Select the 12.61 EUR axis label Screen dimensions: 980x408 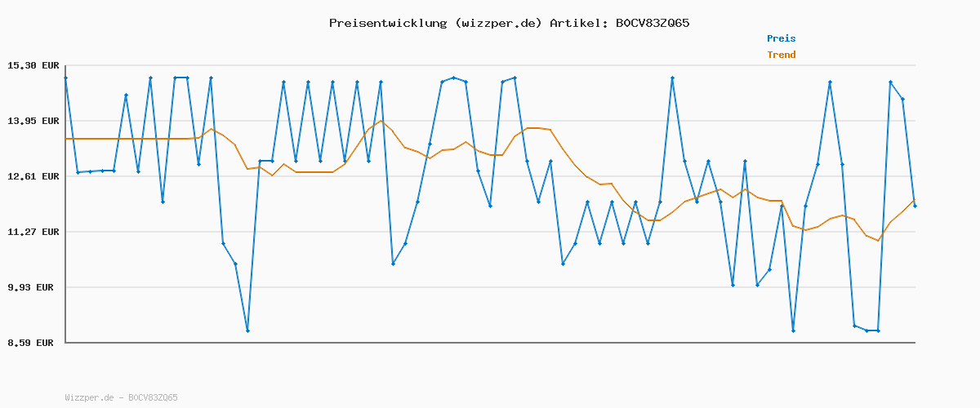(x=33, y=176)
